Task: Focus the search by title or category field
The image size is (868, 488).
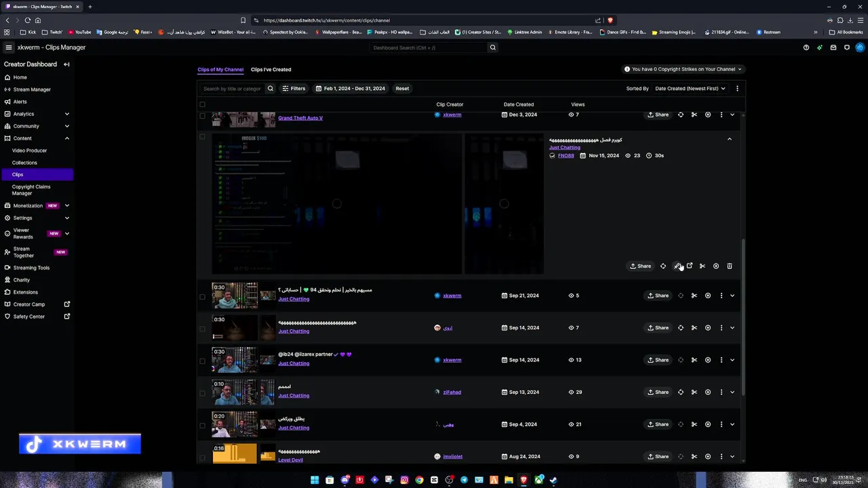Action: 232,89
